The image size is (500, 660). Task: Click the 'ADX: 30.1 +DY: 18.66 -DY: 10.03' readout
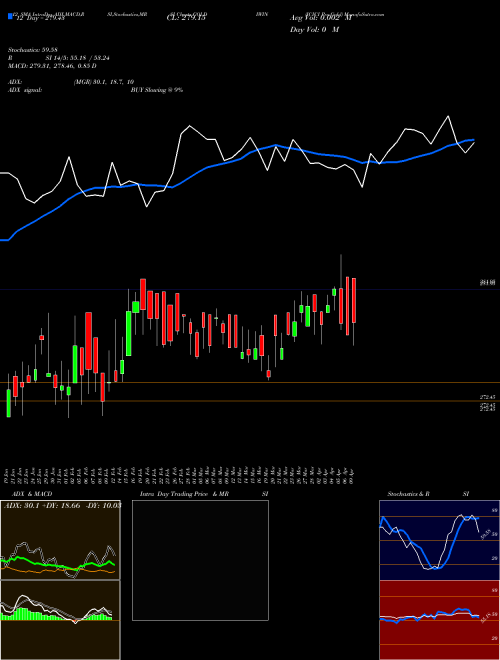(x=62, y=506)
